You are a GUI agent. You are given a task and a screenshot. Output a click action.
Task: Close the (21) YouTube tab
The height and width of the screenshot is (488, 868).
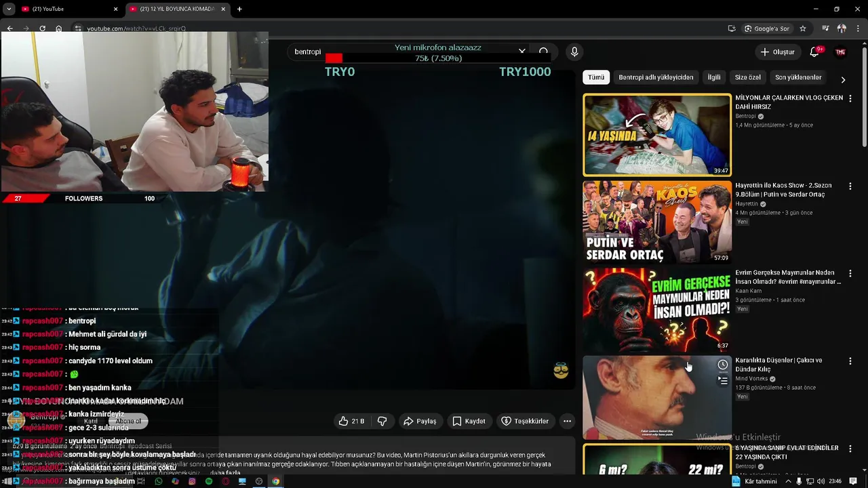point(115,9)
